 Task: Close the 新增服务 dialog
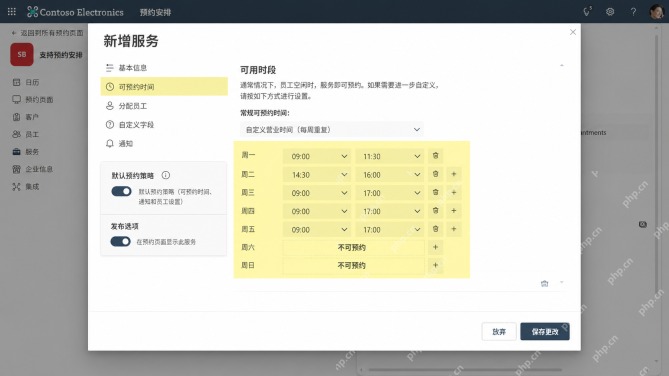(573, 32)
